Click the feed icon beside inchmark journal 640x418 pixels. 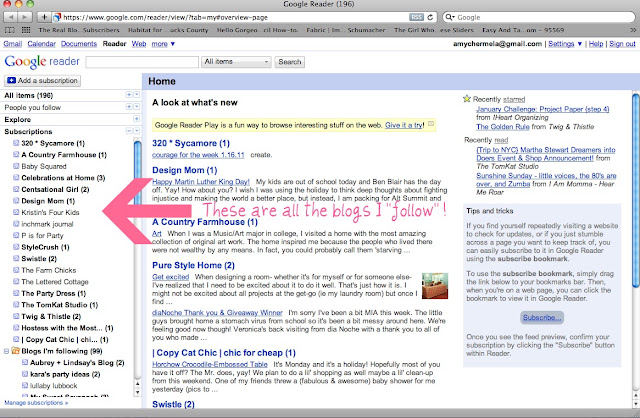[16, 224]
